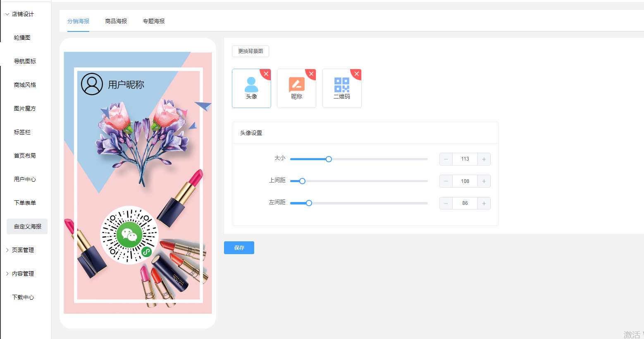
Task: Open 下载中心 in the sidebar
Action: coord(23,297)
